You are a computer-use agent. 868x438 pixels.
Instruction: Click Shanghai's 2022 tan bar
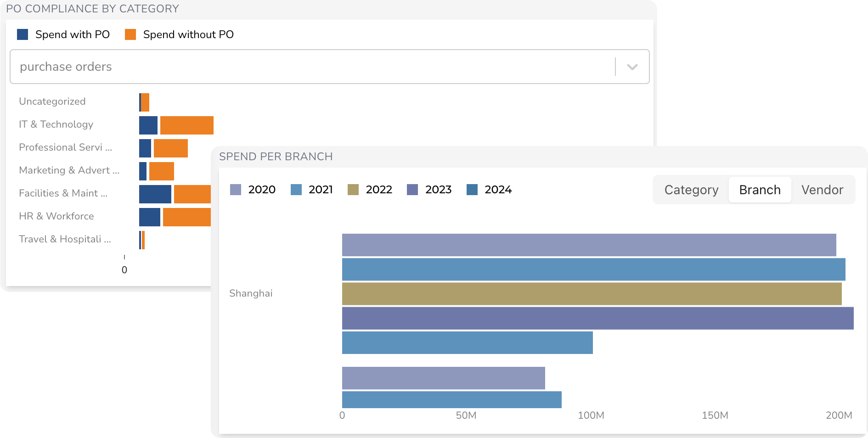click(x=592, y=294)
